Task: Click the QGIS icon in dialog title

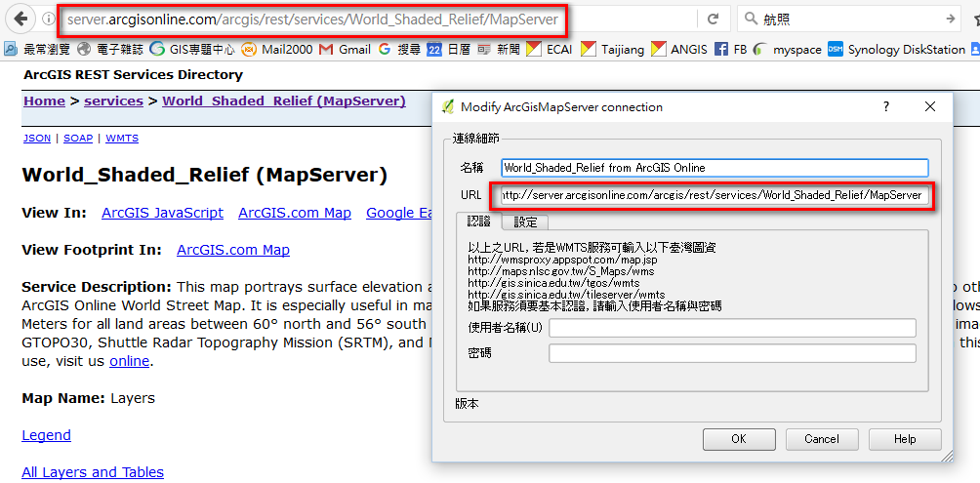Action: click(x=447, y=107)
